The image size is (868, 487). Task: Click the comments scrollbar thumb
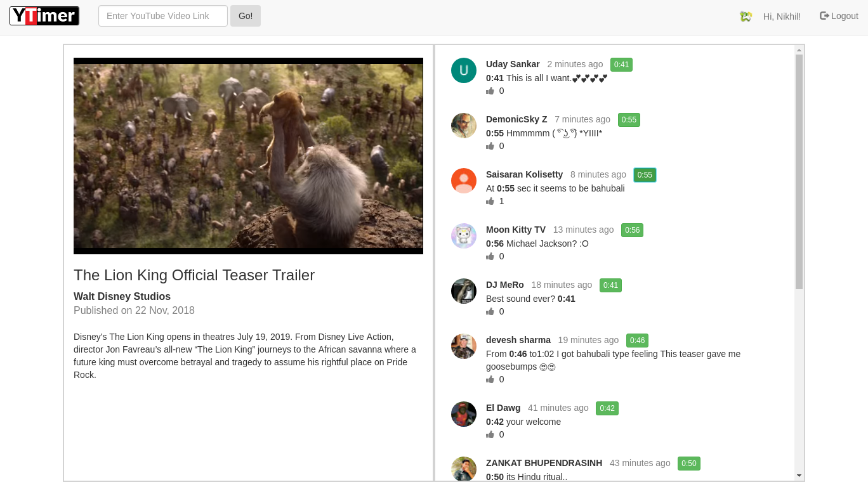(799, 172)
